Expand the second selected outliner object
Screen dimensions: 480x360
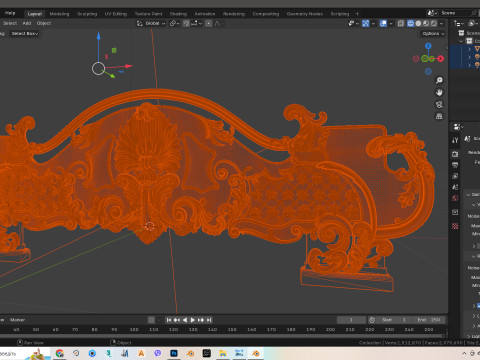click(x=469, y=57)
